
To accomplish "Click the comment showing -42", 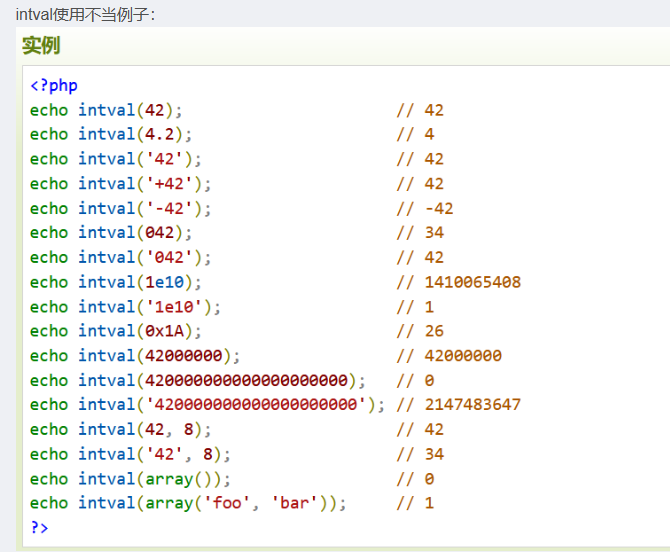I will (424, 208).
